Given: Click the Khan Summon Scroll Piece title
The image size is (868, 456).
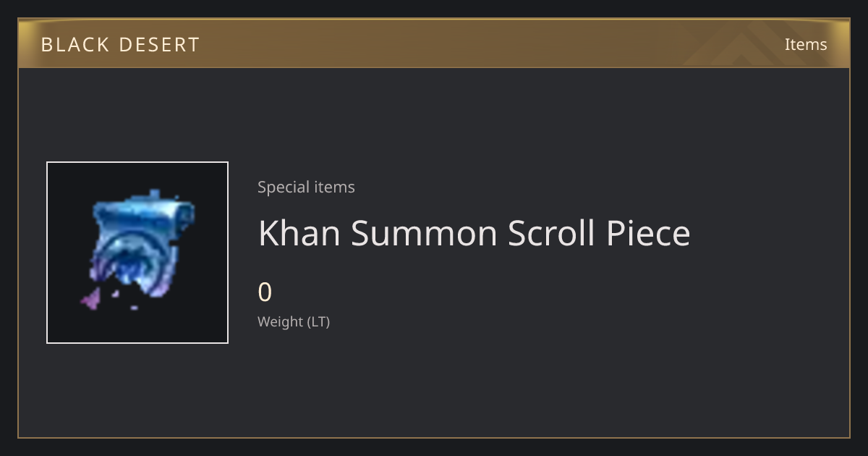Looking at the screenshot, I should [x=474, y=233].
